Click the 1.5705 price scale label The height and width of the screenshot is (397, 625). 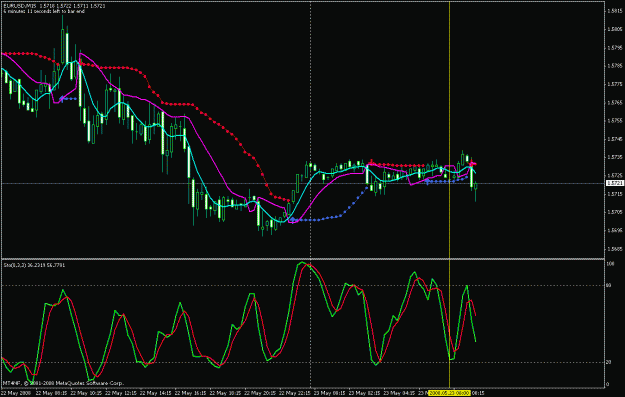click(615, 212)
